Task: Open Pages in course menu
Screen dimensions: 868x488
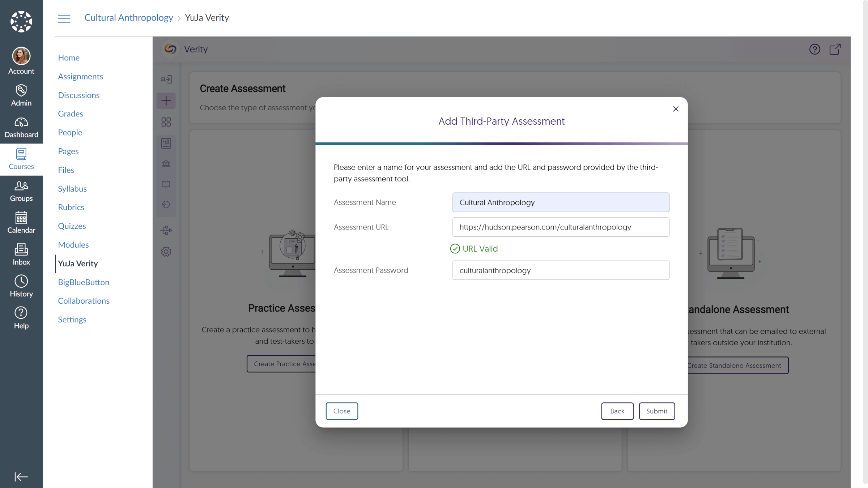Action: coord(68,151)
